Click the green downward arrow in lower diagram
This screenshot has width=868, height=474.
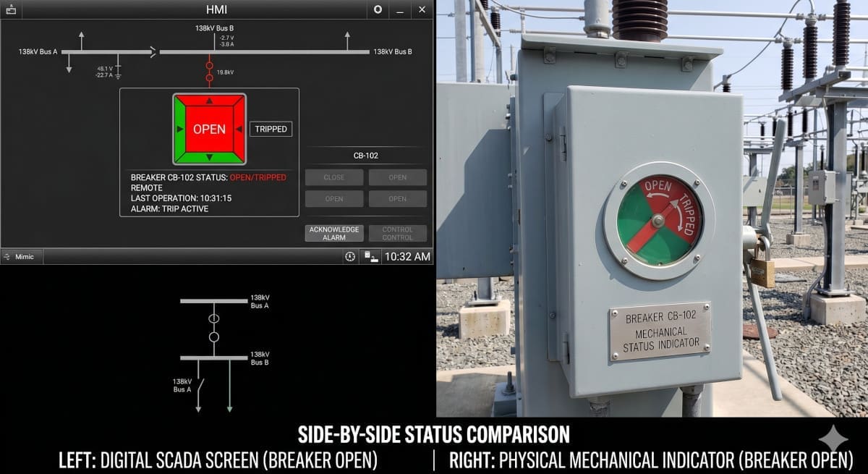[229, 386]
